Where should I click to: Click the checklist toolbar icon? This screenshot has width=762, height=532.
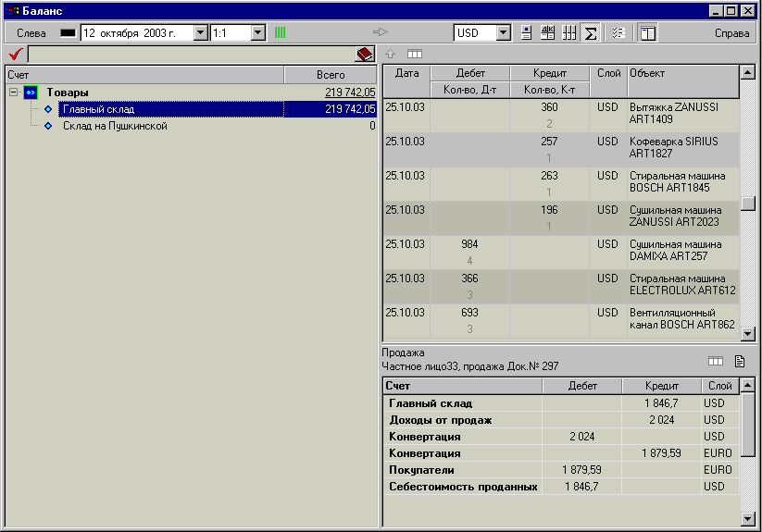coord(618,33)
